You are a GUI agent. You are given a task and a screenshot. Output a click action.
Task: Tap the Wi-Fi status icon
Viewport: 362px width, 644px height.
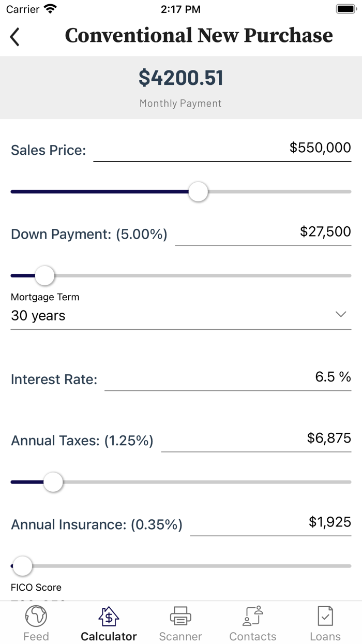(50, 8)
